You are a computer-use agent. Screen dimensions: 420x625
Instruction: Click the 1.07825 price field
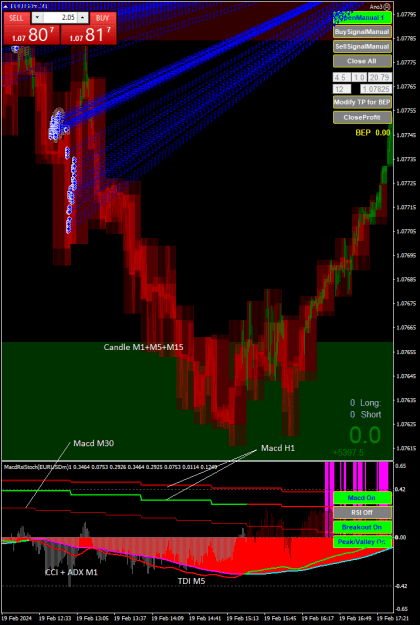click(376, 89)
